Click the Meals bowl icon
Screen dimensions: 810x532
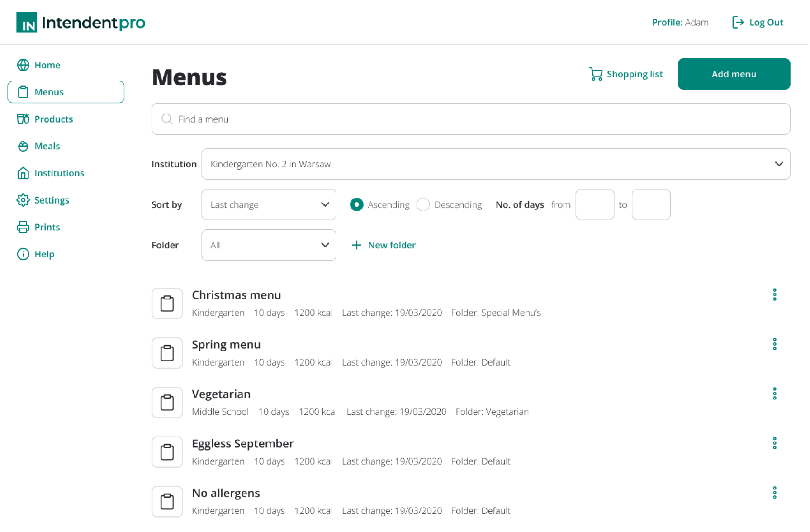(x=23, y=146)
